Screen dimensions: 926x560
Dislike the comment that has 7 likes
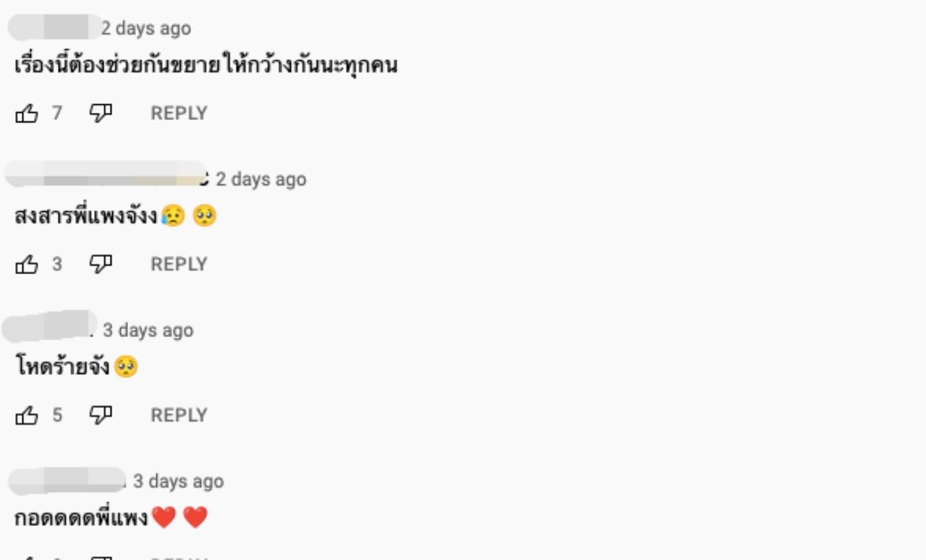point(101,113)
